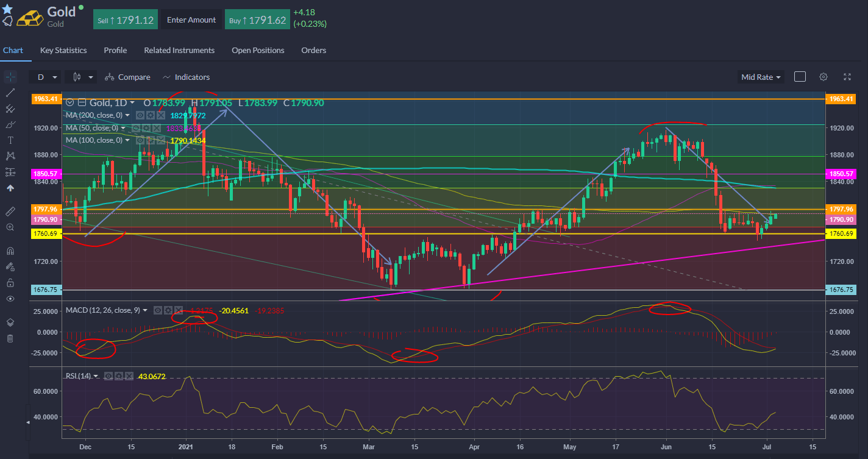Open the Mid Rate dropdown
This screenshot has height=459, width=868.
(761, 77)
